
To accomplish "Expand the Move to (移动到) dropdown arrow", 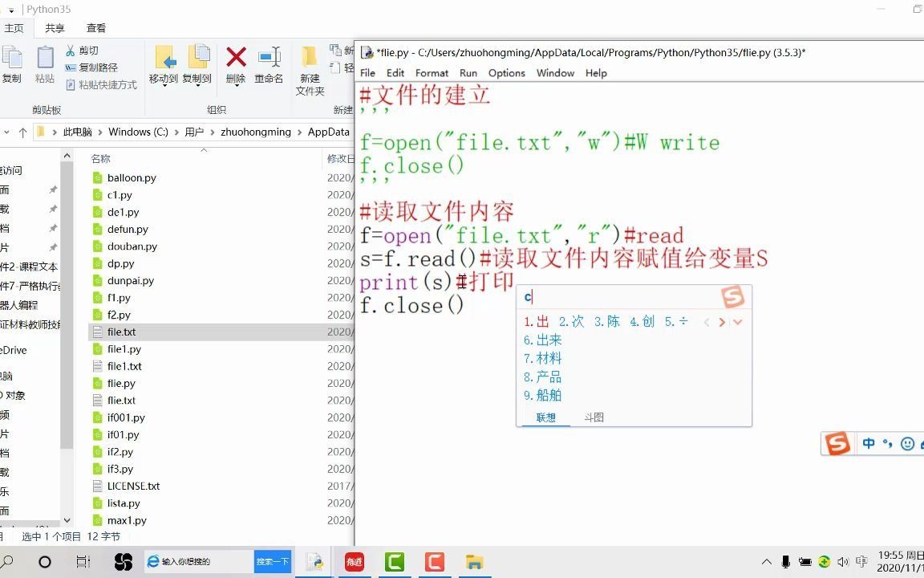I will tap(164, 86).
